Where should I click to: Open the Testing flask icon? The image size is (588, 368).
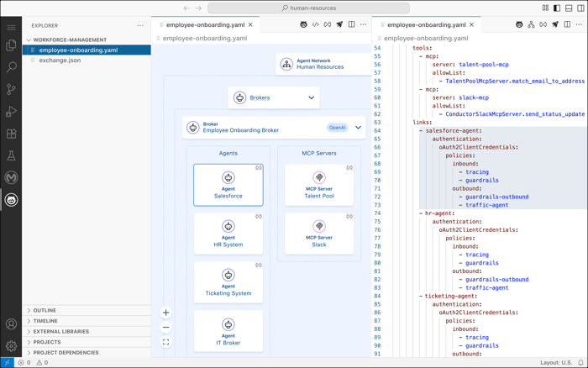pos(11,155)
